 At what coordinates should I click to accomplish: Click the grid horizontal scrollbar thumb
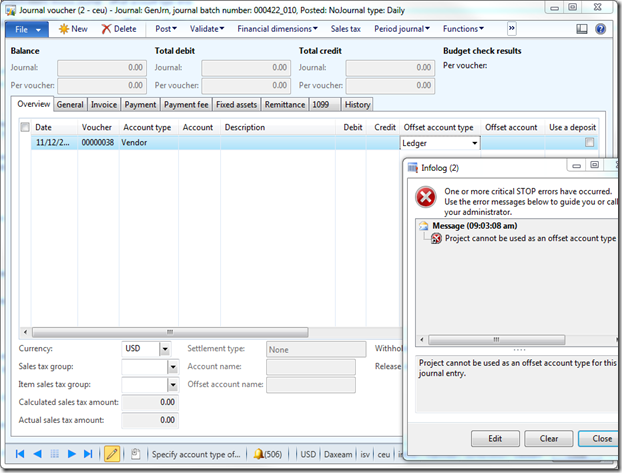click(x=170, y=332)
